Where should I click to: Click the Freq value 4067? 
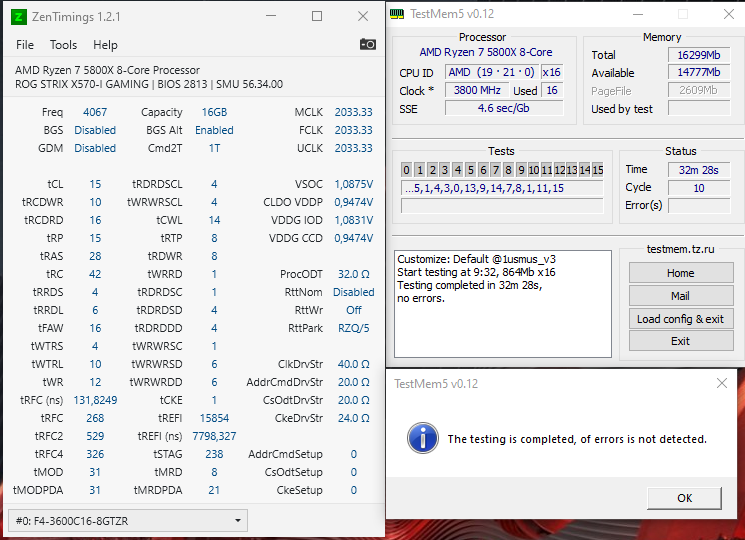(x=95, y=113)
